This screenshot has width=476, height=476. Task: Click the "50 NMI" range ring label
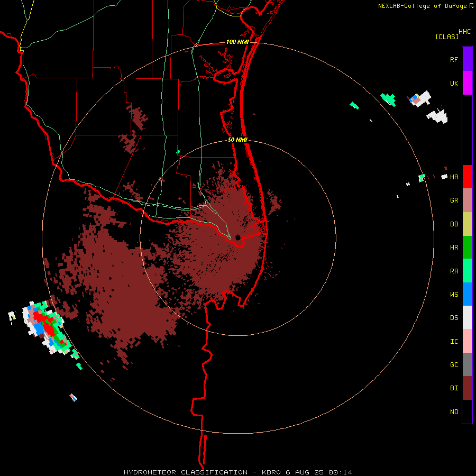click(x=237, y=140)
